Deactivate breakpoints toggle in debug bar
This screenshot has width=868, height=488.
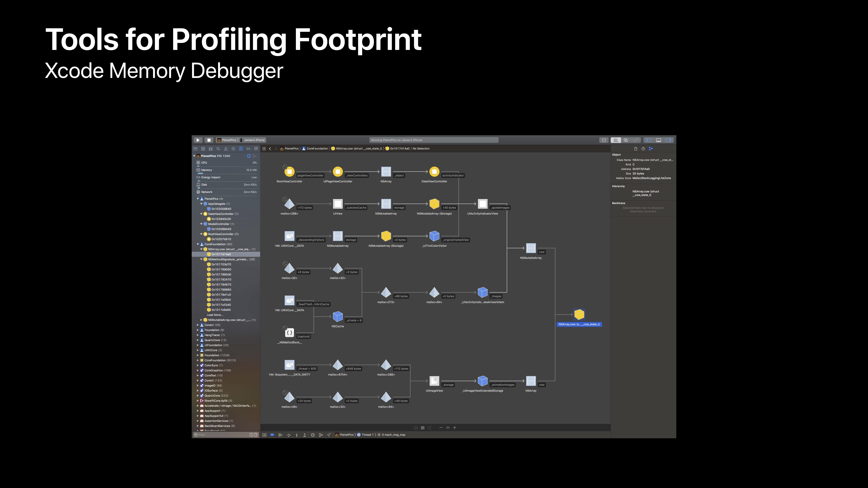click(x=272, y=435)
